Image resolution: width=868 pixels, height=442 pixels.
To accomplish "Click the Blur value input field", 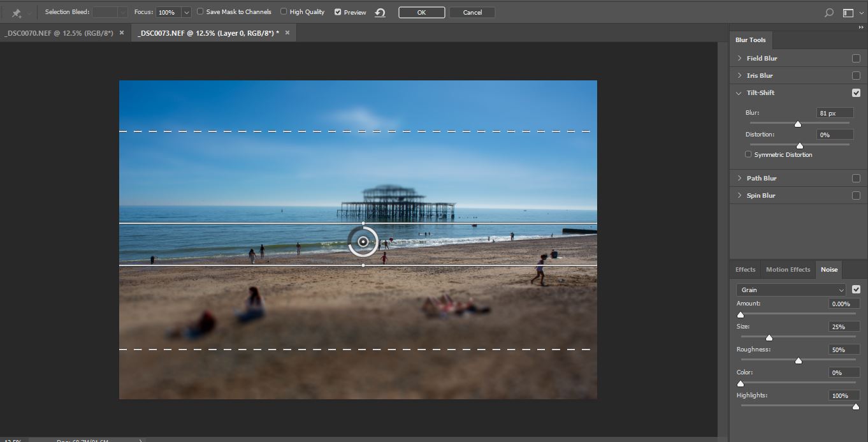I will click(x=834, y=113).
